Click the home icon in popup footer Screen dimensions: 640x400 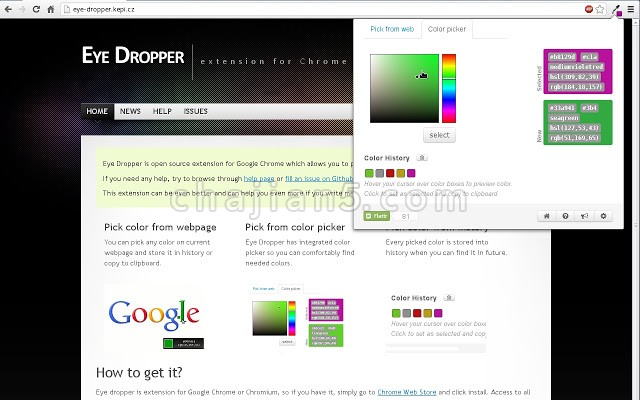pyautogui.click(x=547, y=216)
